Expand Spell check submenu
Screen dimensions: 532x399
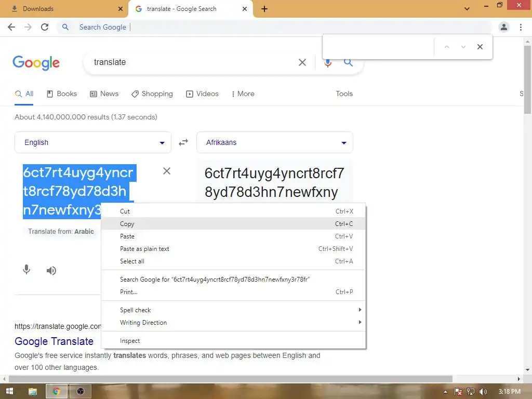[x=233, y=310]
